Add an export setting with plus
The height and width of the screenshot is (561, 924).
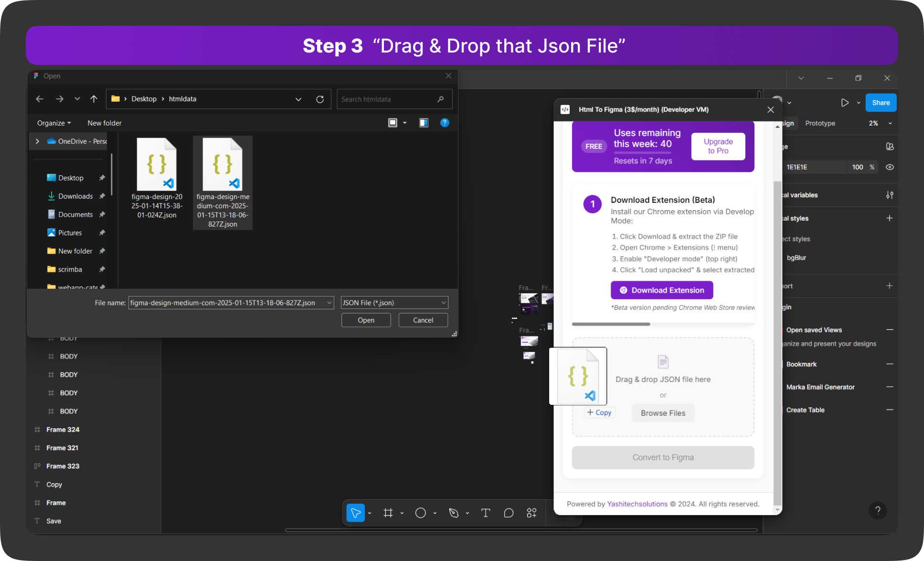(890, 286)
